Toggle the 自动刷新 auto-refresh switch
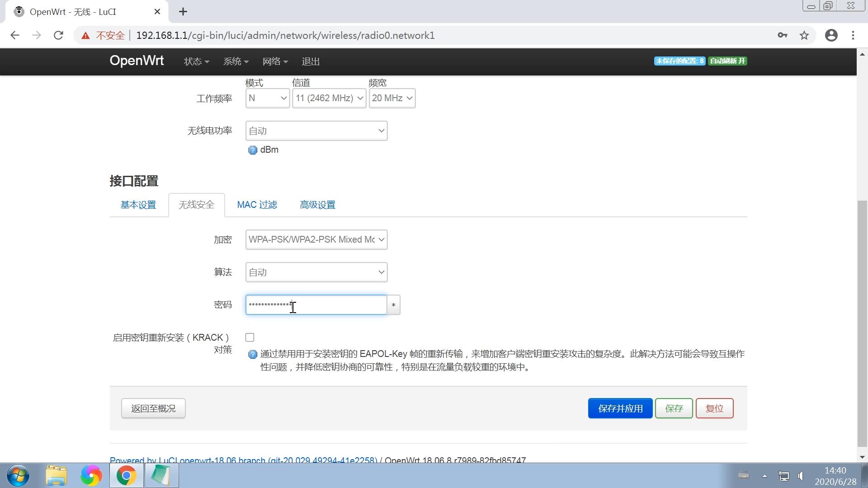This screenshot has width=868, height=488. point(727,61)
